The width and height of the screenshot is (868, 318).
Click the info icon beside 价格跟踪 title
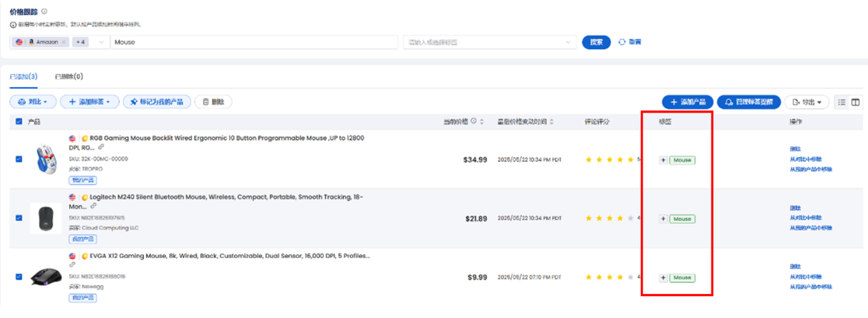click(44, 12)
